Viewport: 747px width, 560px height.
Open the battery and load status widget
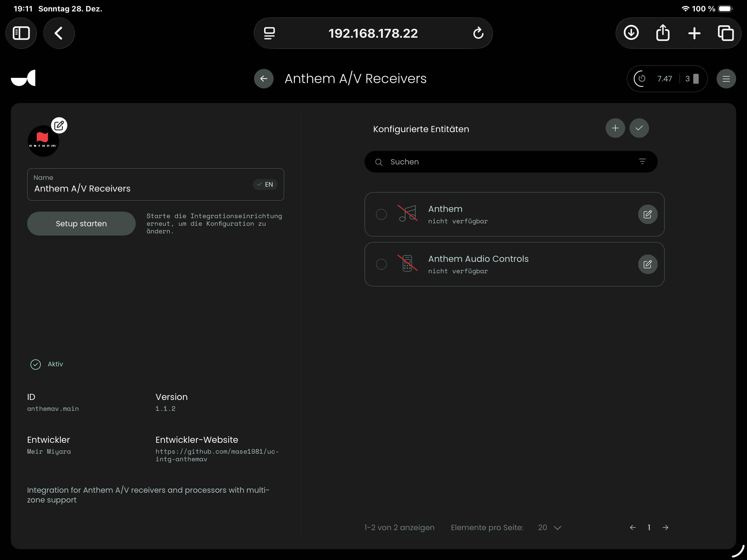667,79
